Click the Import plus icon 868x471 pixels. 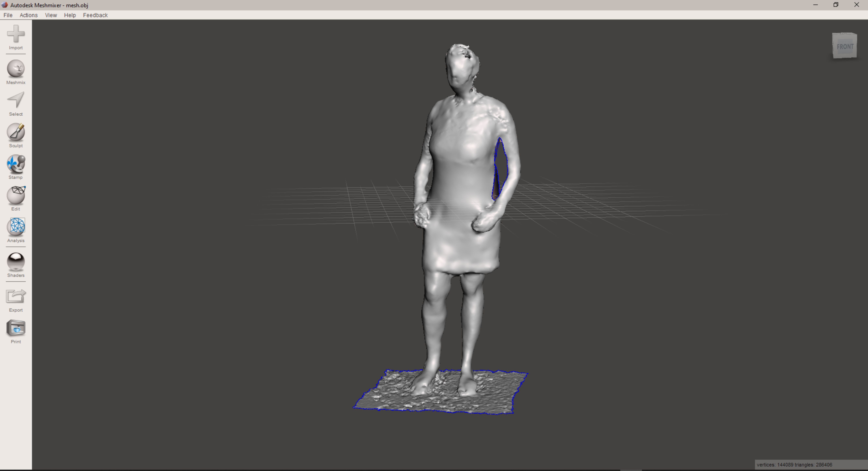point(16,34)
